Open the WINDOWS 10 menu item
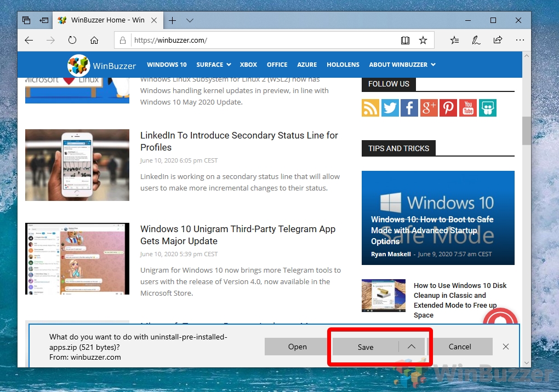Screen dimensions: 559x392 [167, 65]
